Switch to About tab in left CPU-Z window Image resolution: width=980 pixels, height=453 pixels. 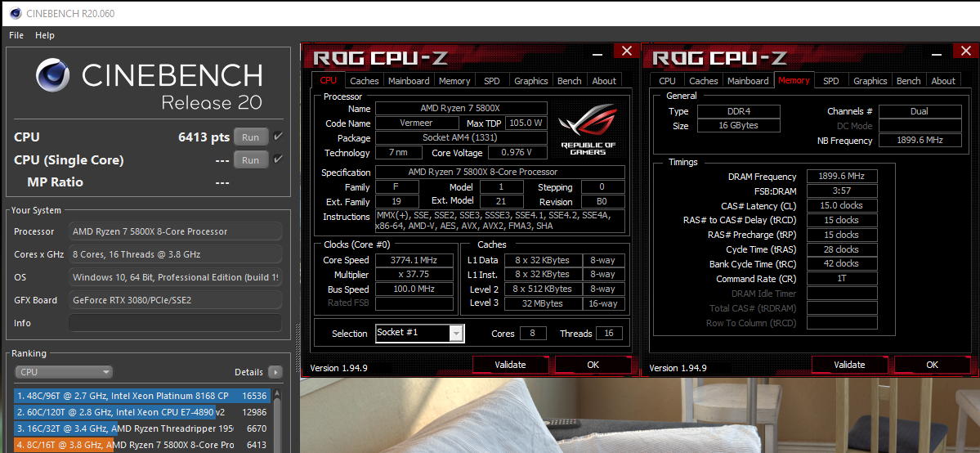pyautogui.click(x=604, y=81)
